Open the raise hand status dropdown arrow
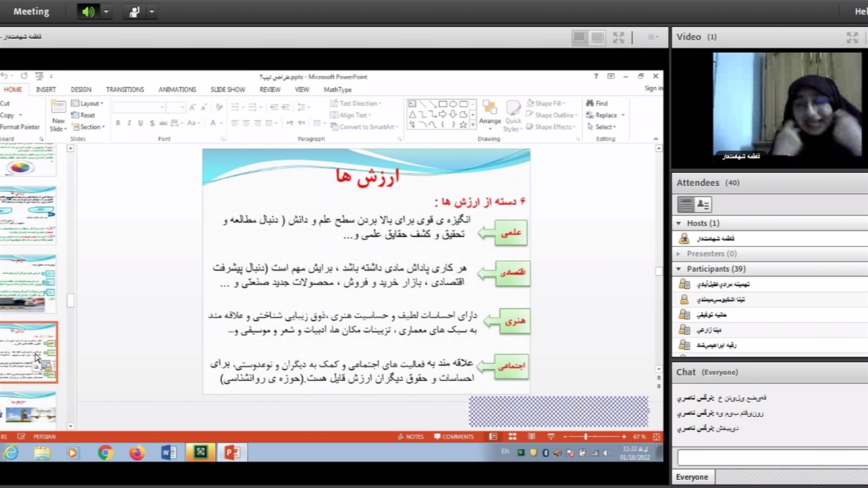The width and height of the screenshot is (868, 488). [x=151, y=12]
